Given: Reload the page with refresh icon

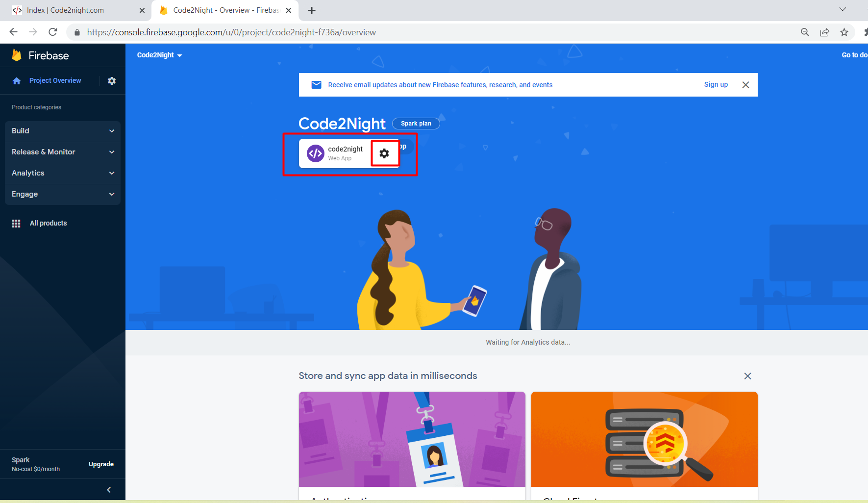Looking at the screenshot, I should tap(53, 32).
